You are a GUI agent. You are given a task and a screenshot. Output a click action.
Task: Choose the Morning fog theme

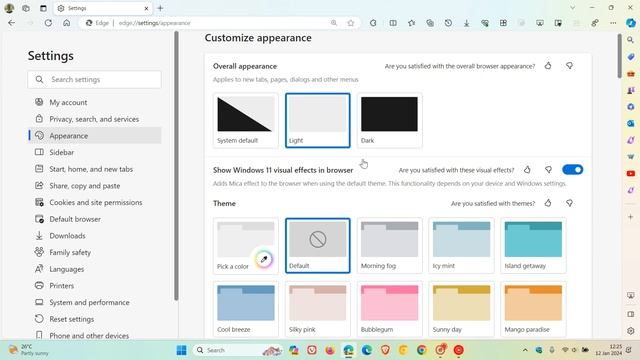click(x=389, y=245)
